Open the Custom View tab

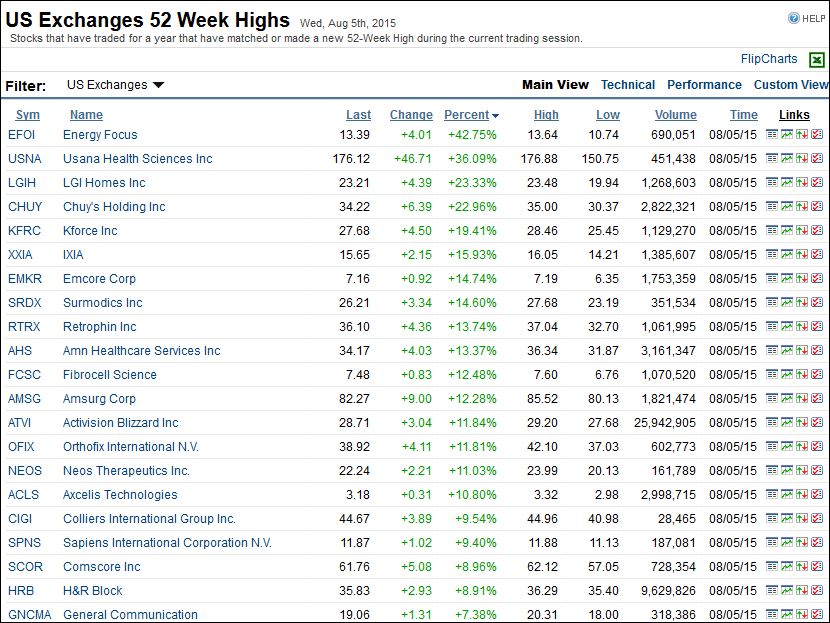791,85
